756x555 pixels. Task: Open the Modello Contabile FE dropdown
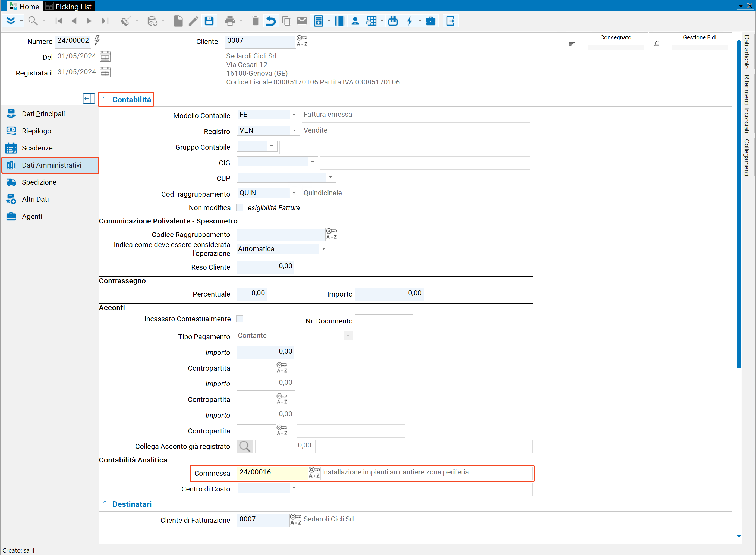294,115
